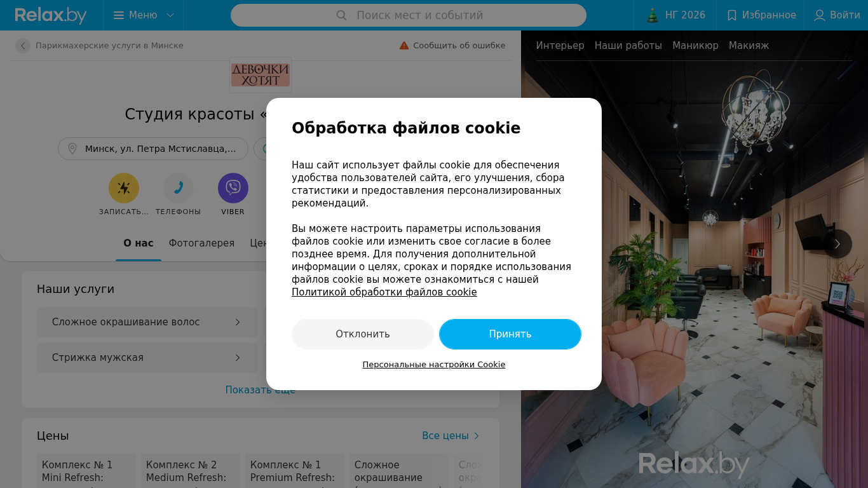Open the Меню dropdown
The width and height of the screenshot is (868, 488).
[144, 15]
